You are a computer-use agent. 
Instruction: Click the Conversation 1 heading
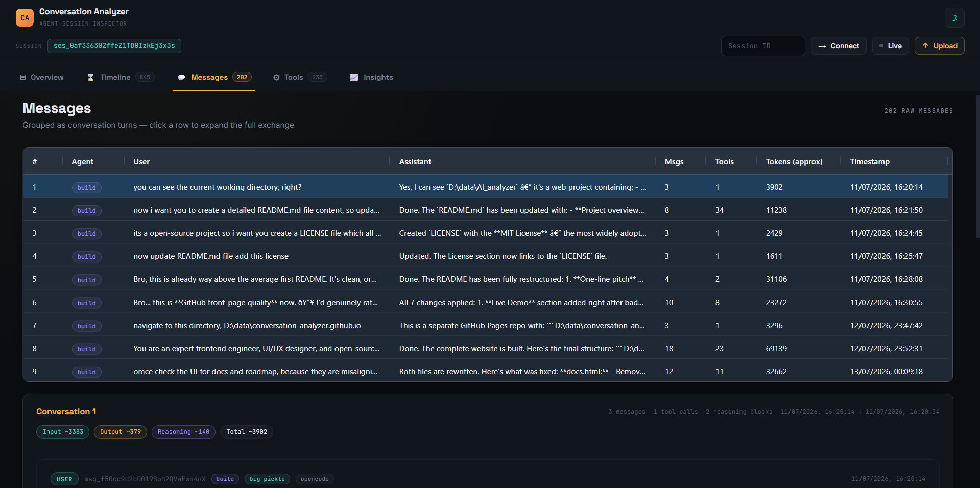[x=66, y=412]
